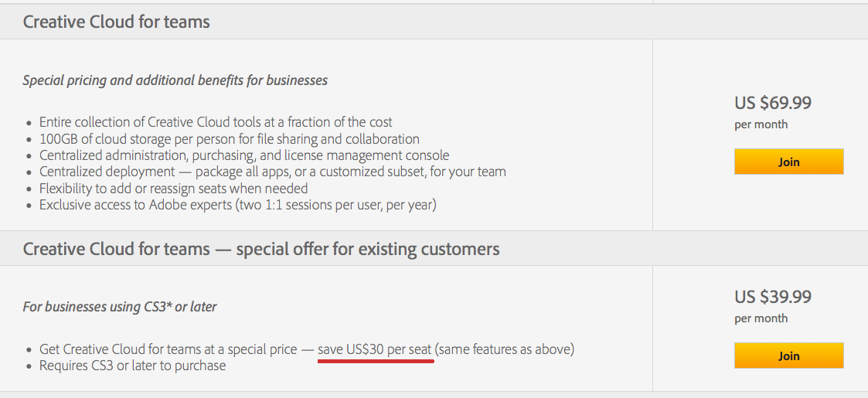
Task: Click the 'Requires CS3 or later to purchase' bullet
Action: pyautogui.click(x=132, y=366)
